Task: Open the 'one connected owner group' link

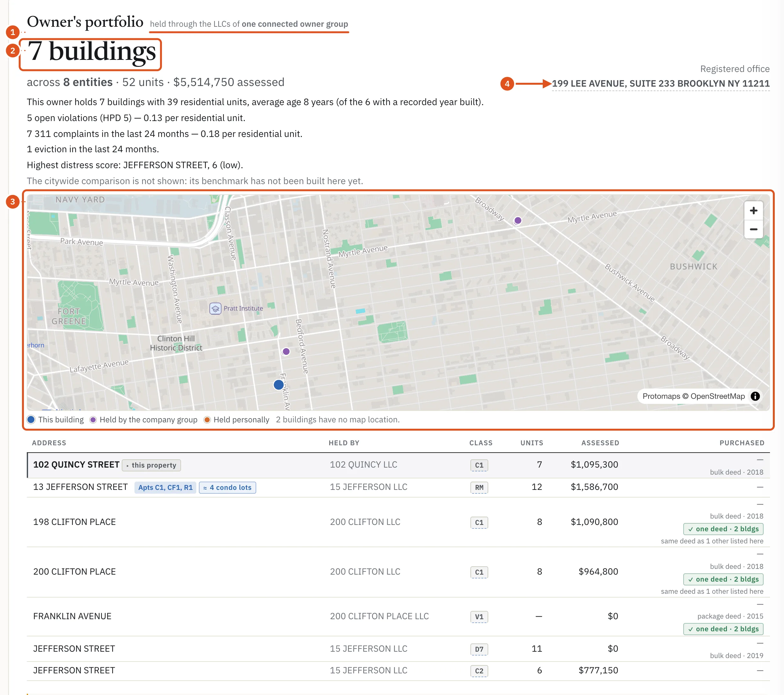Action: tap(294, 24)
